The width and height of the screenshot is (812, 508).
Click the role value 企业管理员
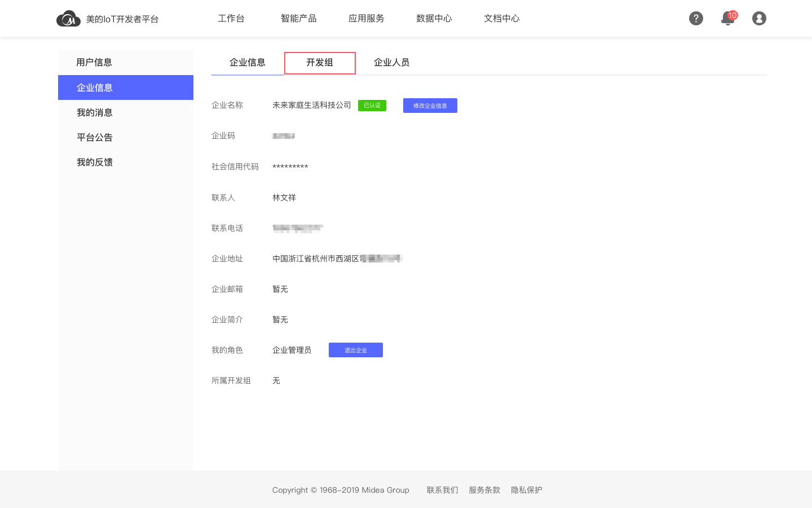(292, 350)
